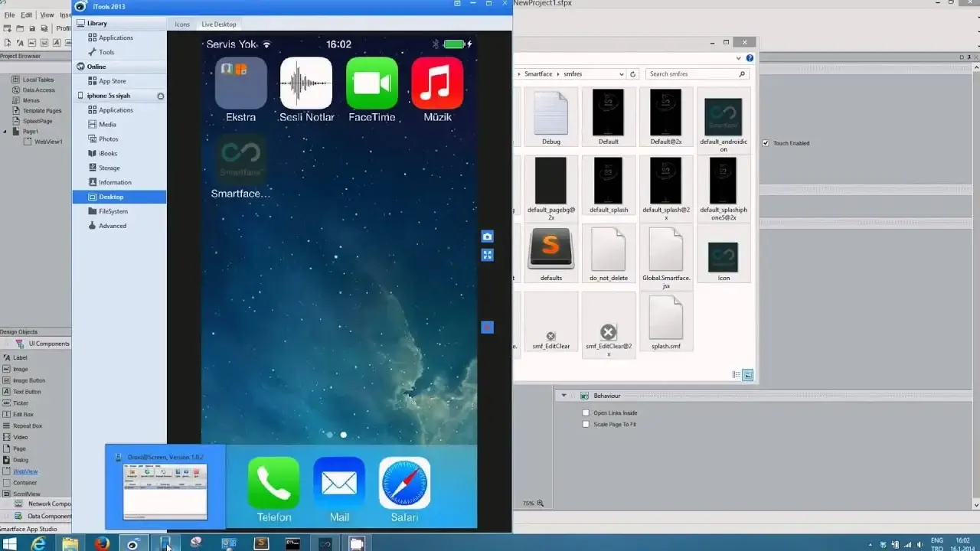This screenshot has height=551, width=980.
Task: Uncheck the Touch Enabled checkbox
Action: point(766,143)
